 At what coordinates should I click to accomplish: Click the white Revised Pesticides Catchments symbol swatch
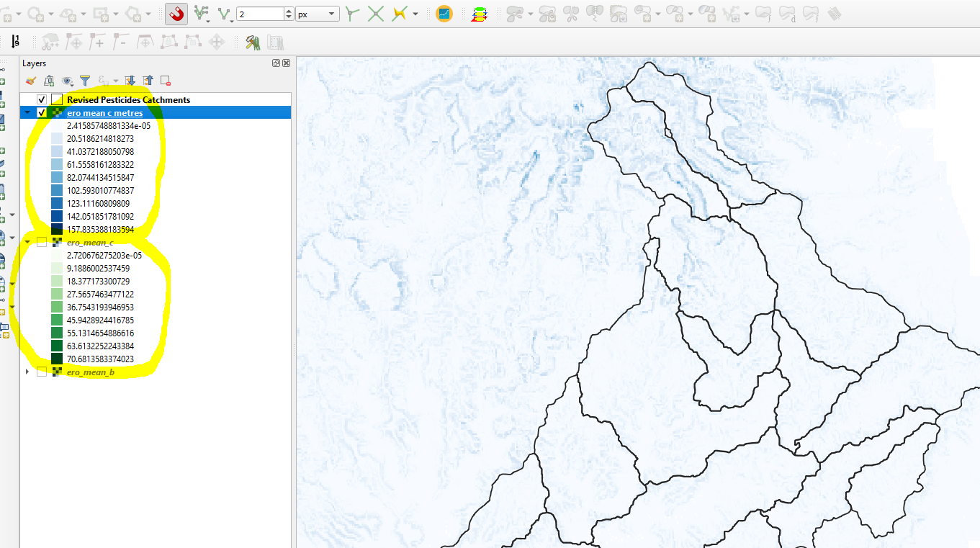[57, 100]
